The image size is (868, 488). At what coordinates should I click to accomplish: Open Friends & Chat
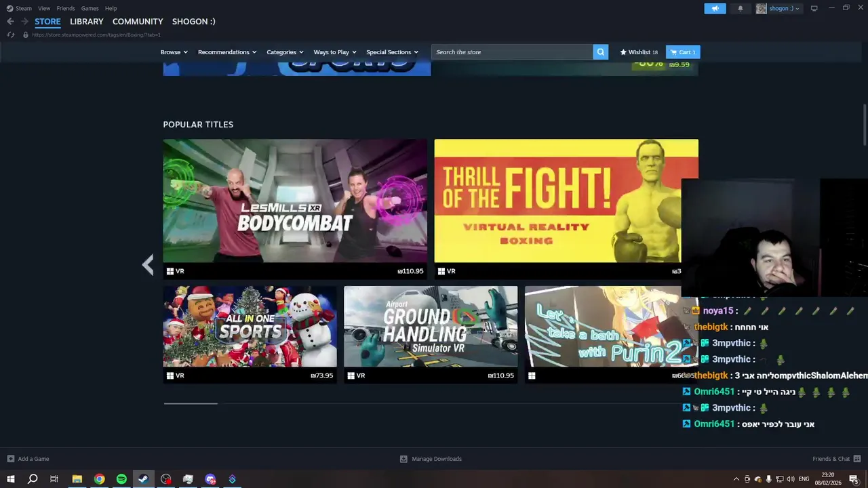coord(831,459)
